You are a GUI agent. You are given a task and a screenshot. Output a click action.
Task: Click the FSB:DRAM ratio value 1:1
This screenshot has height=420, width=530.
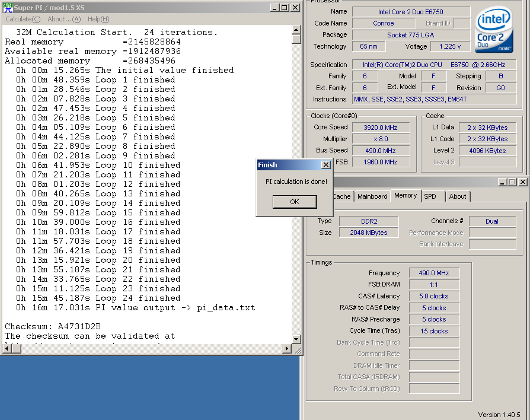(434, 285)
